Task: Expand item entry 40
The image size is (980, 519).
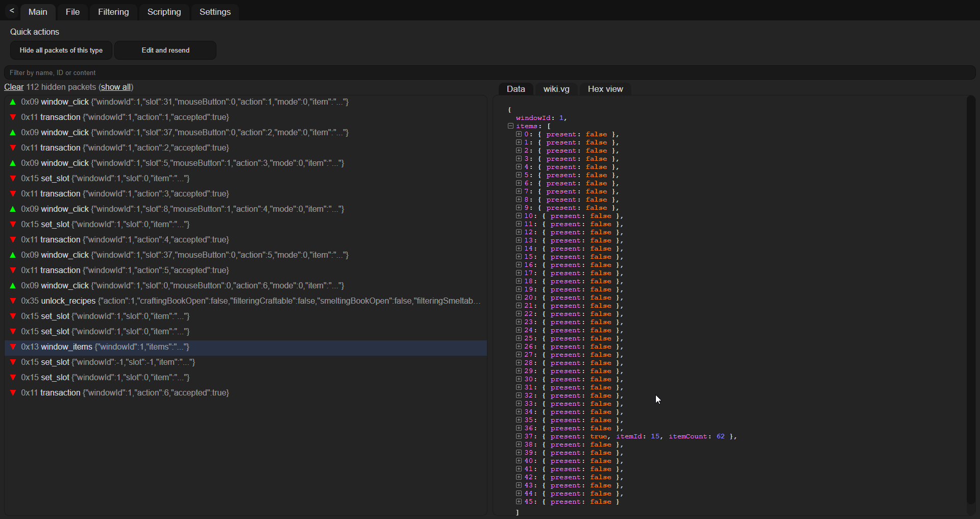Action: coord(519,461)
